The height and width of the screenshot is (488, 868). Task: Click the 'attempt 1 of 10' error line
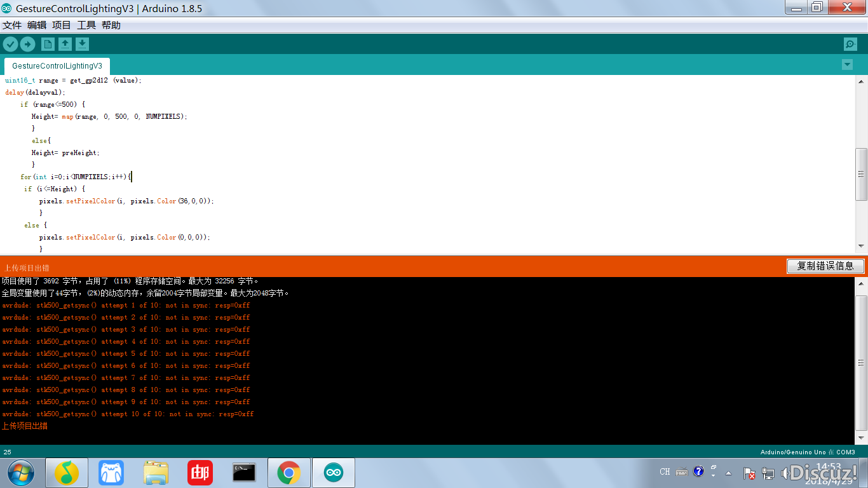[126, 306]
